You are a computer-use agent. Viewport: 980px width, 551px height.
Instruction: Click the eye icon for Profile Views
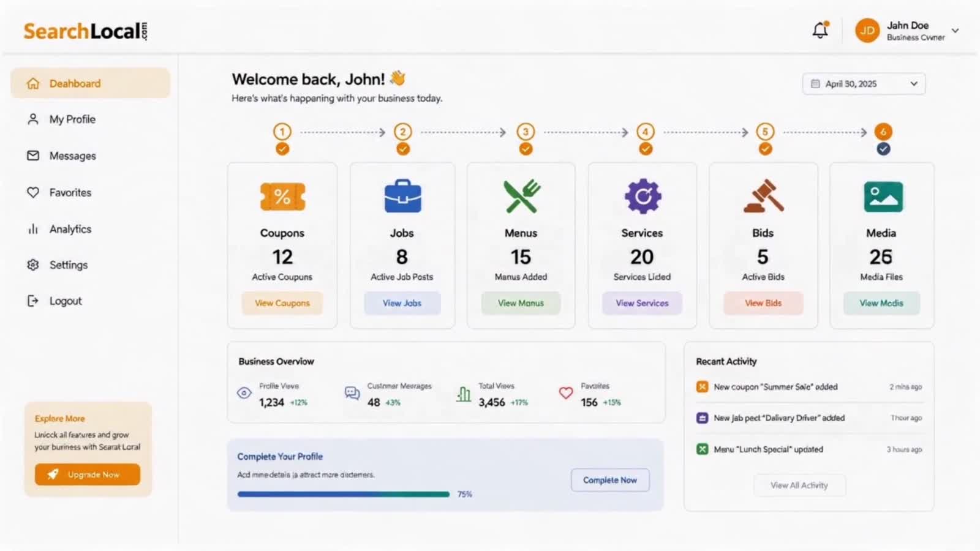244,393
